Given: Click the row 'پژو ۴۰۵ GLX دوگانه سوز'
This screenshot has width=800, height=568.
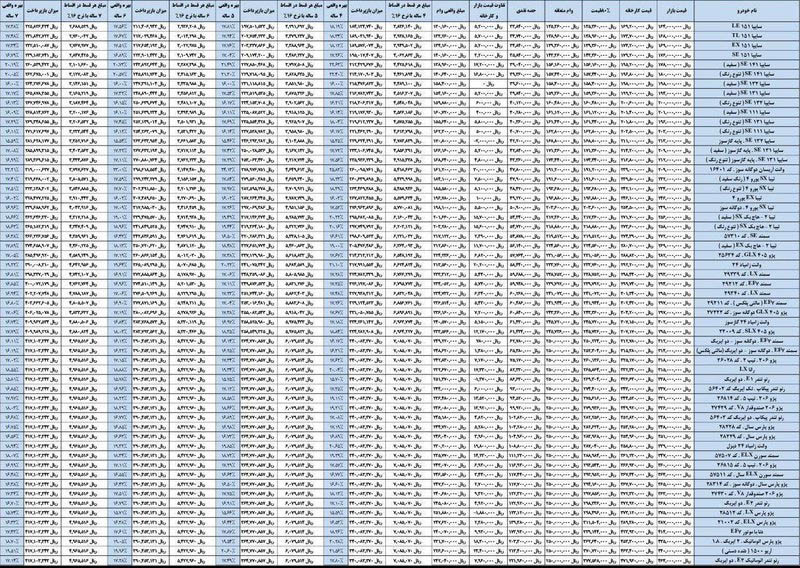Looking at the screenshot, I should (x=746, y=313).
